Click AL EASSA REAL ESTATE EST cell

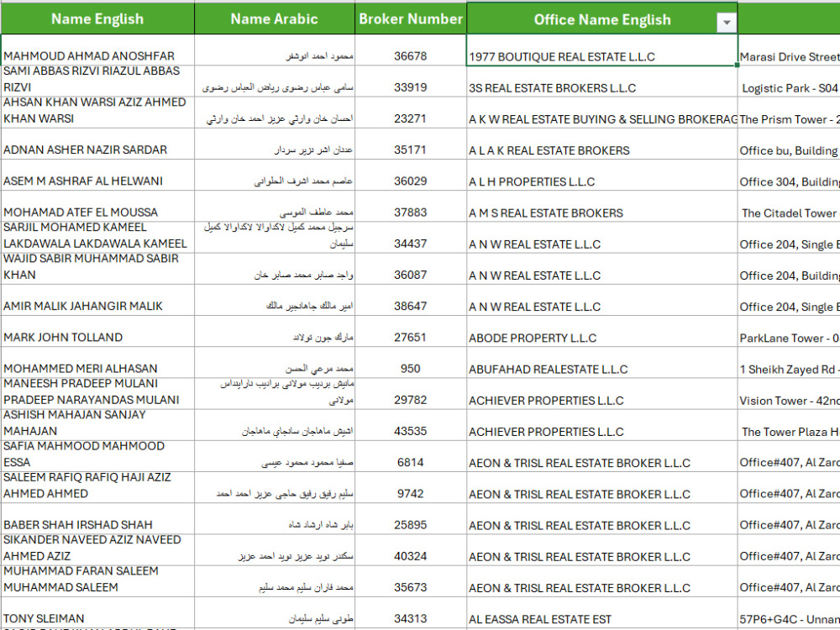tap(602, 612)
